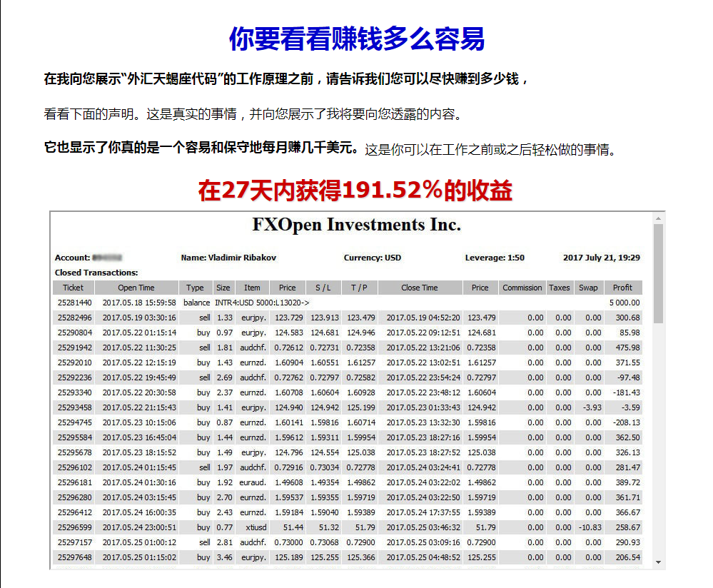Click ticket number 25296181
This screenshot has height=588, width=713.
point(74,483)
